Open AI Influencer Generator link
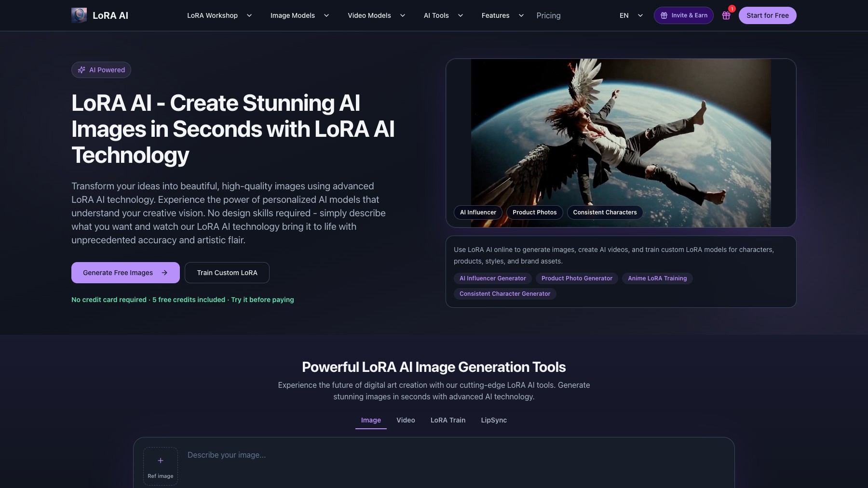Viewport: 868px width, 488px height. [493, 278]
